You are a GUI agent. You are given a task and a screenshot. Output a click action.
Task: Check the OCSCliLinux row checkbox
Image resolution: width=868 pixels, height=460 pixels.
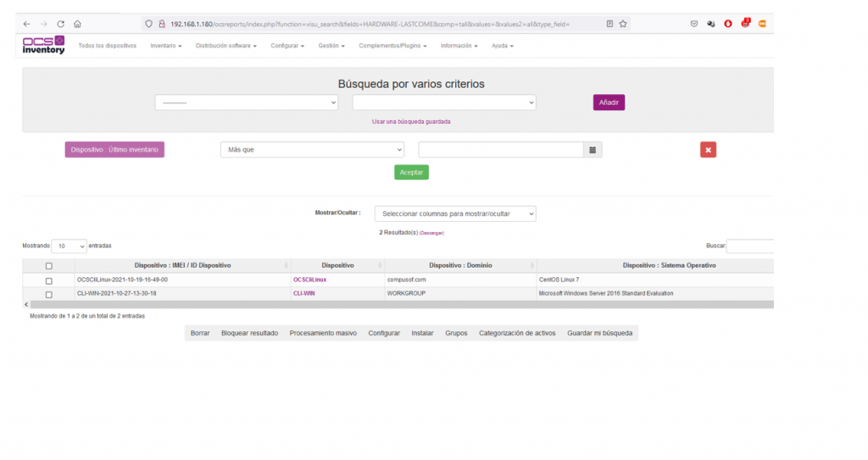(x=48, y=280)
